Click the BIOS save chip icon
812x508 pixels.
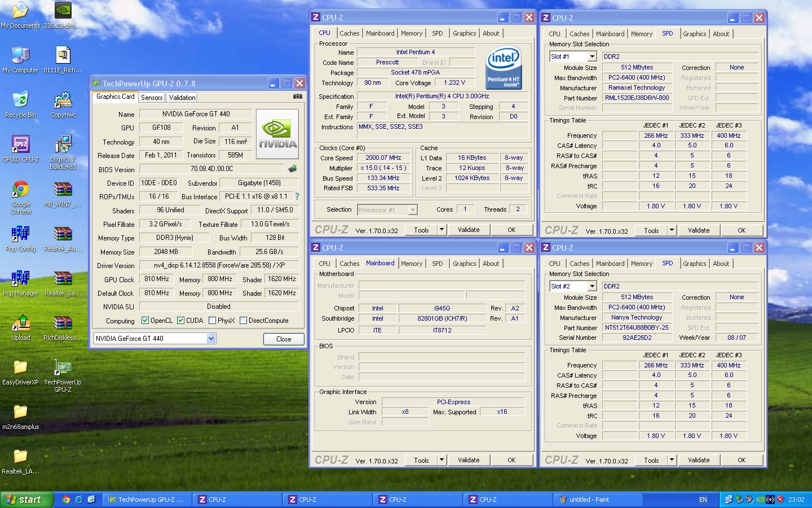tap(293, 169)
